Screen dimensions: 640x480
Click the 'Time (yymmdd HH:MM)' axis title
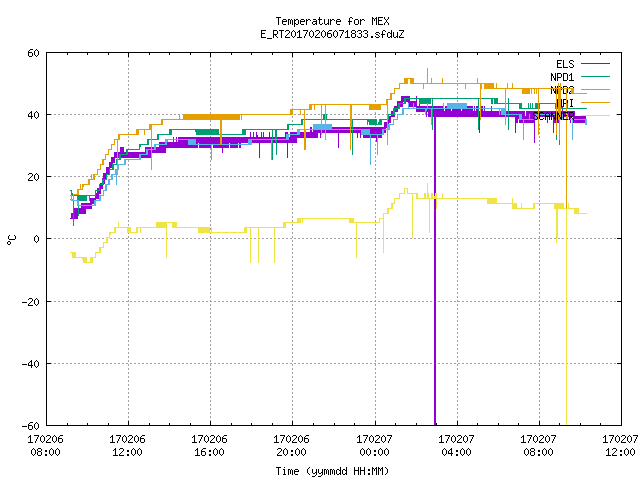[332, 471]
